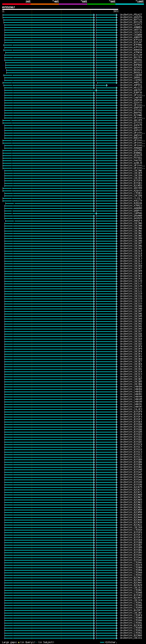Click the cyan ~100% identity legend segment
The height and width of the screenshot is (644, 146).
tap(130, 4)
